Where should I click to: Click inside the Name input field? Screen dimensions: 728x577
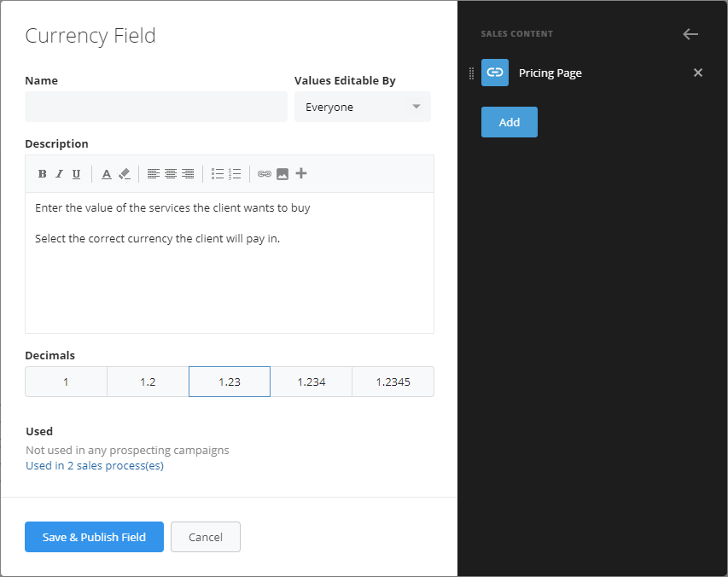(x=156, y=107)
